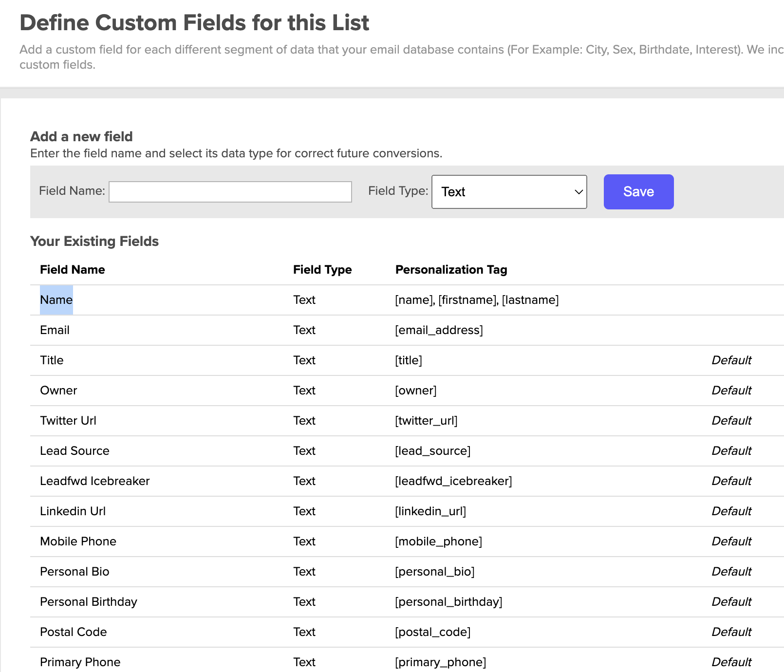Click the [email_address] personalization tag
784x672 pixels.
pyautogui.click(x=439, y=330)
